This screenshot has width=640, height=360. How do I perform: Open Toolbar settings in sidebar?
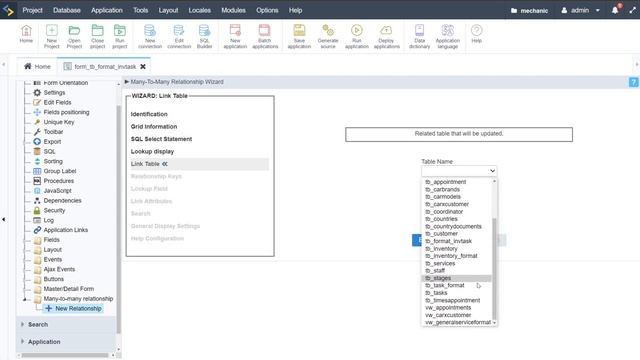53,132
